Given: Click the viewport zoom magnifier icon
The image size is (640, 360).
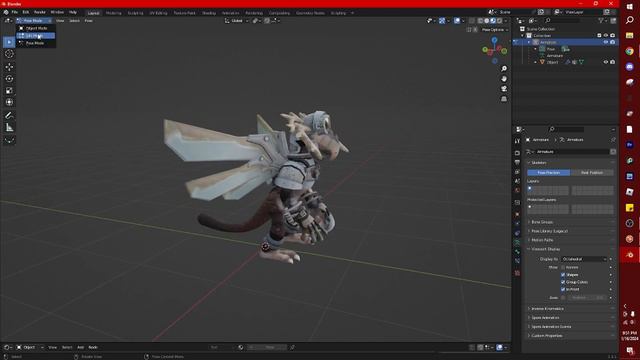Looking at the screenshot, I should pos(504,69).
